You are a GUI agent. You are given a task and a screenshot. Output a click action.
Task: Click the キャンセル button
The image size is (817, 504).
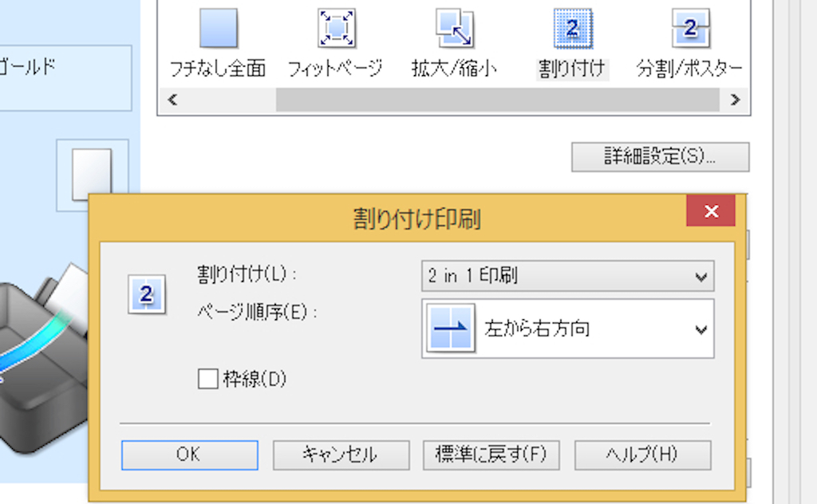341,455
